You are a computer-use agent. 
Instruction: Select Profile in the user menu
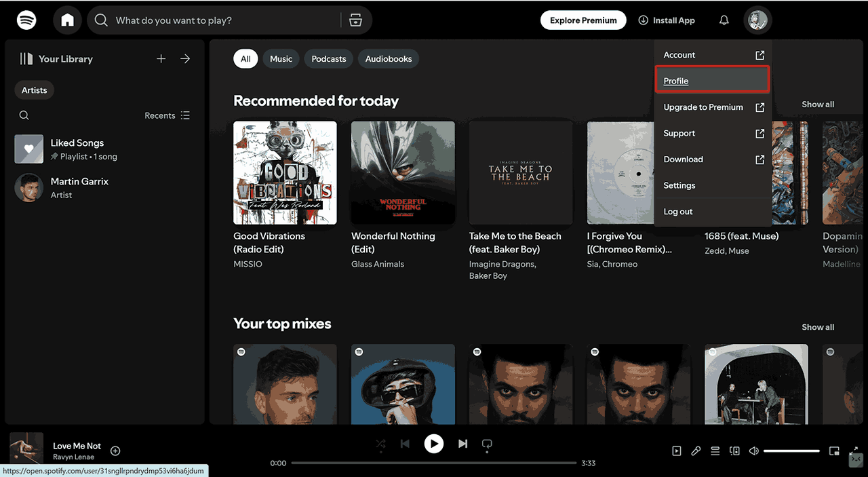pos(712,81)
